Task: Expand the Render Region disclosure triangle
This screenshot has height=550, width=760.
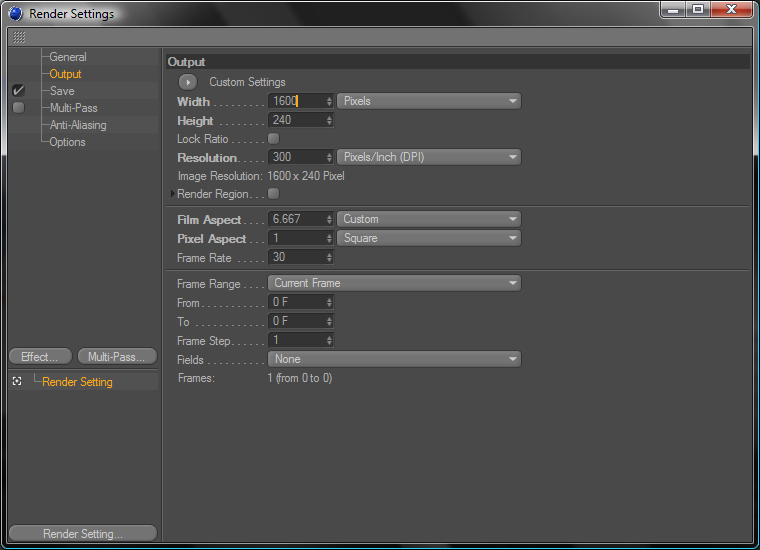Action: (x=173, y=194)
